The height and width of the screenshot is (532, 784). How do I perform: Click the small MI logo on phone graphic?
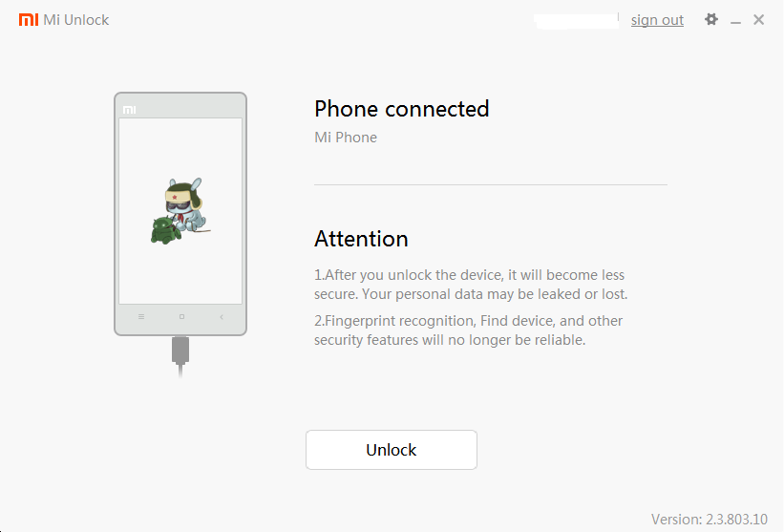[x=130, y=110]
